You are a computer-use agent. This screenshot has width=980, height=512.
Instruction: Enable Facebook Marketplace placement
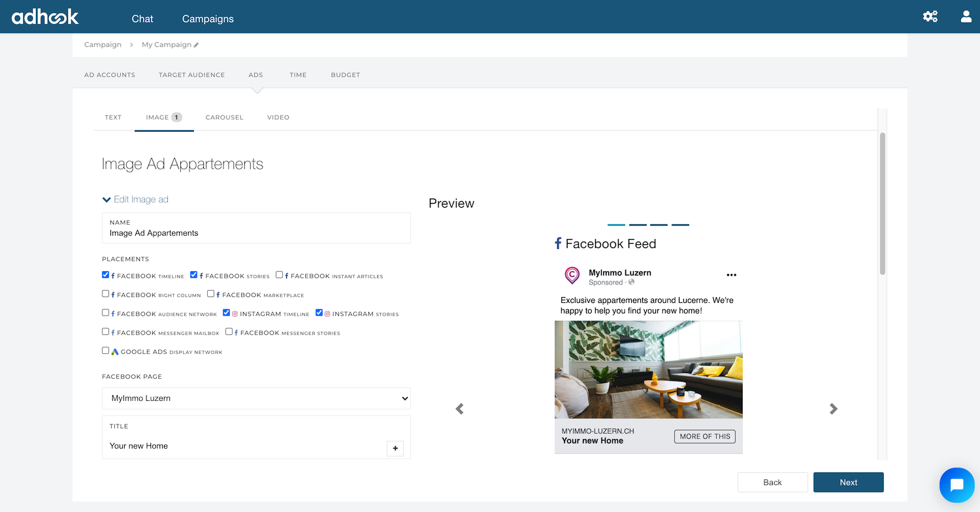coord(211,294)
